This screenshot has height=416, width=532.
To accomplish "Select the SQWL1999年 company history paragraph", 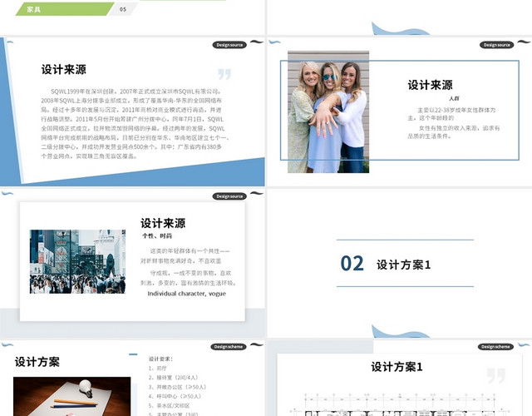I will 135,124.
